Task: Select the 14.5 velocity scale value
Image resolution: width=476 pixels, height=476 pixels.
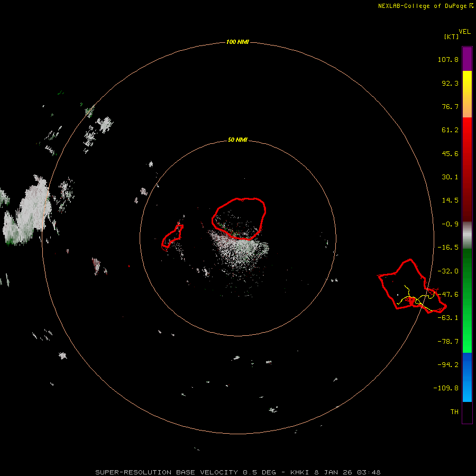Action: 450,200
